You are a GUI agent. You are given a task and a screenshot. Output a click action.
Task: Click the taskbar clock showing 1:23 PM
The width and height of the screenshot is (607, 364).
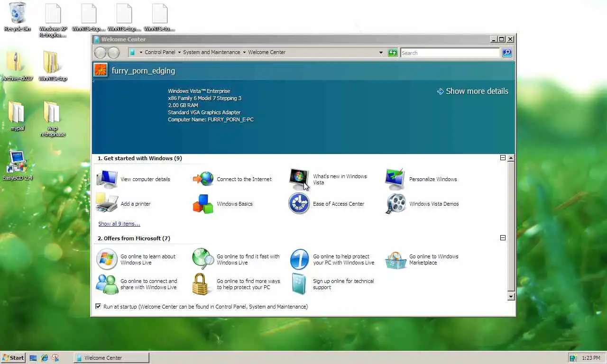click(x=591, y=358)
